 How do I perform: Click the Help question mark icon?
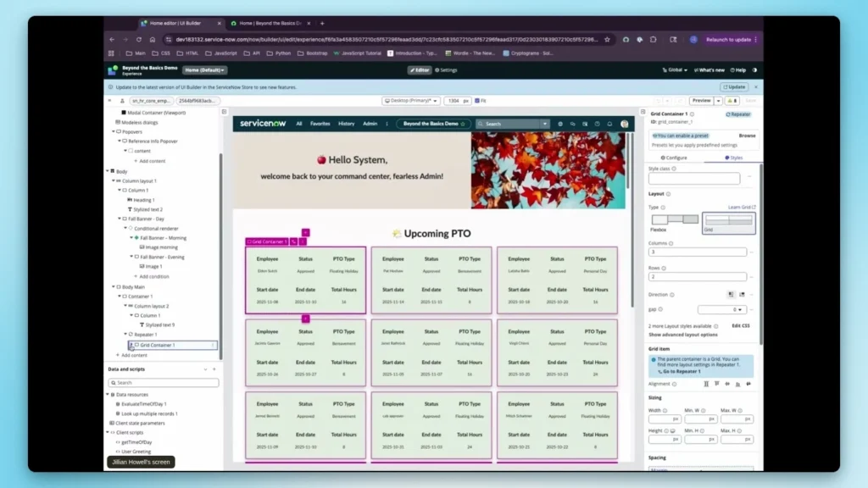click(732, 70)
